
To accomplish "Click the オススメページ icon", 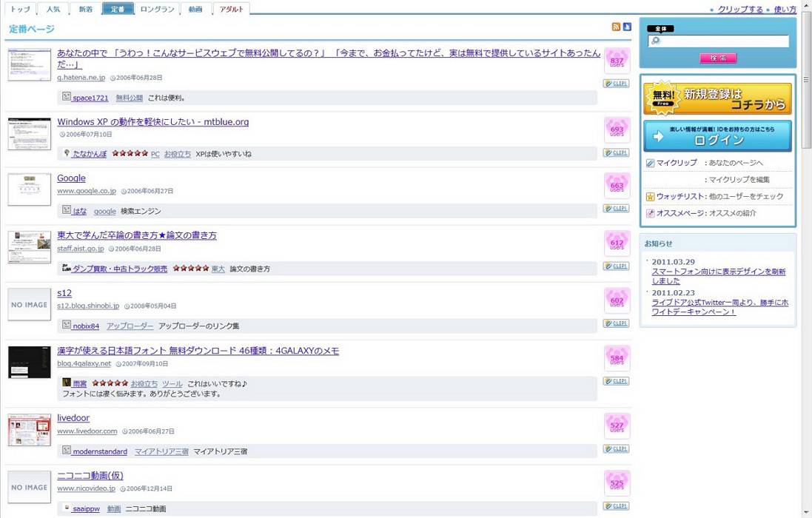I will [x=650, y=213].
